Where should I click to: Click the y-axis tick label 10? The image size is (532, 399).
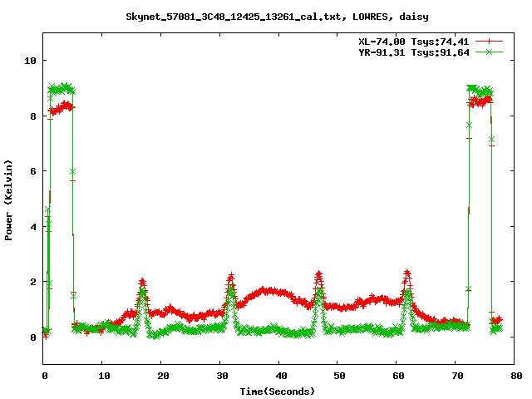click(30, 61)
